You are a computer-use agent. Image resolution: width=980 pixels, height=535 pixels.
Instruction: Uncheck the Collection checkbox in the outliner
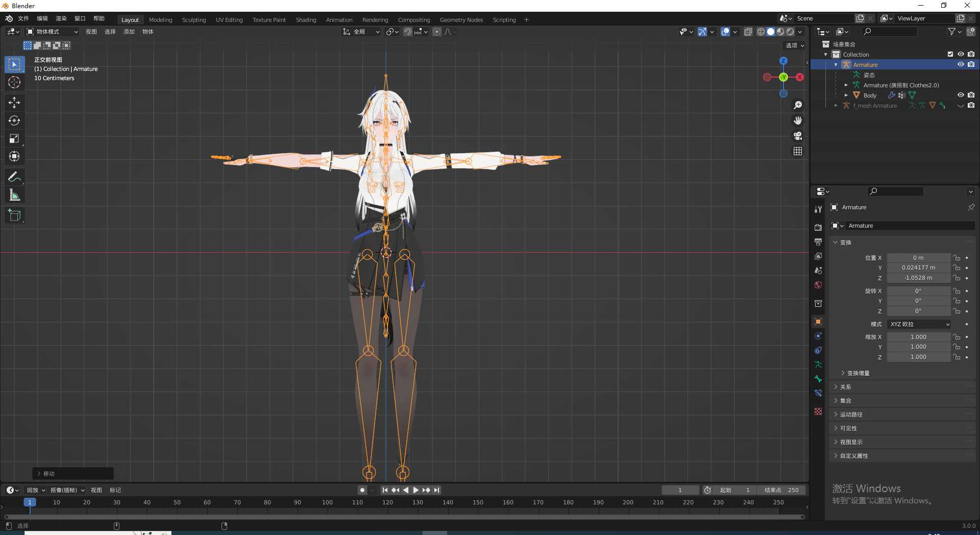click(x=950, y=54)
